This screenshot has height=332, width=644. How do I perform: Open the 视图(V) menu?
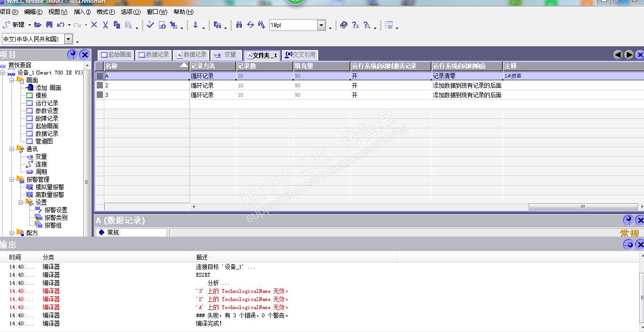tap(58, 12)
